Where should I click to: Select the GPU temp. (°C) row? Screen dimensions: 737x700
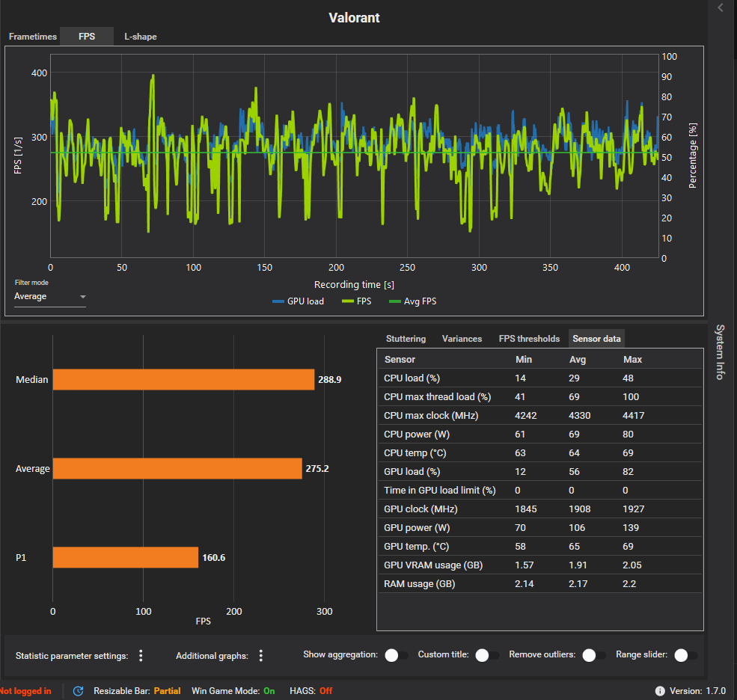tap(540, 547)
